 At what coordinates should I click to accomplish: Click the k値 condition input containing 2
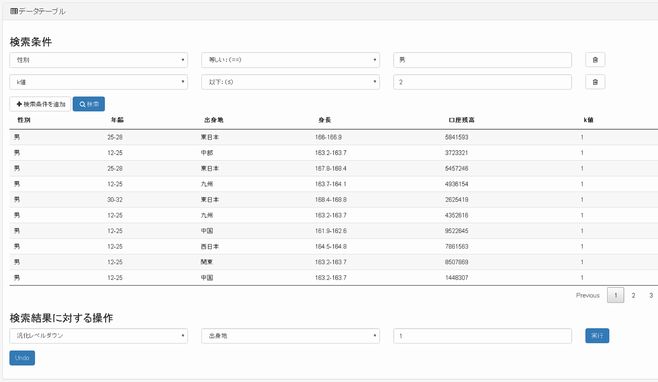(482, 82)
